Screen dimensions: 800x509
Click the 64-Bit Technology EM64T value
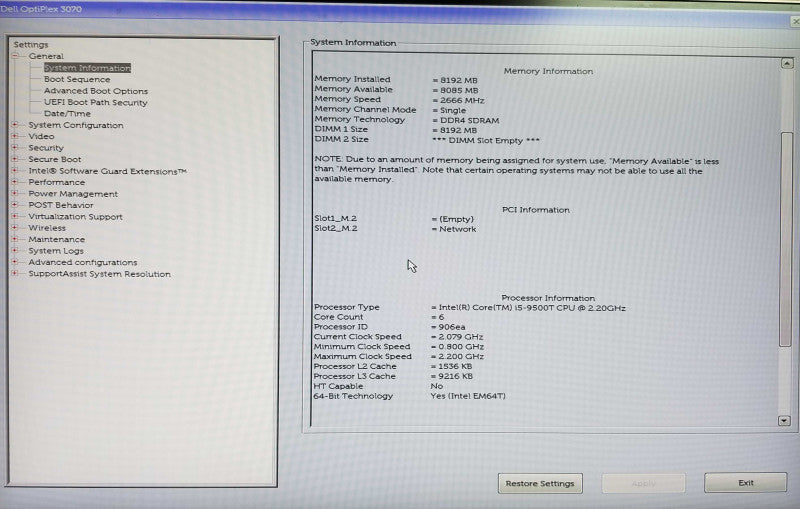tap(468, 396)
